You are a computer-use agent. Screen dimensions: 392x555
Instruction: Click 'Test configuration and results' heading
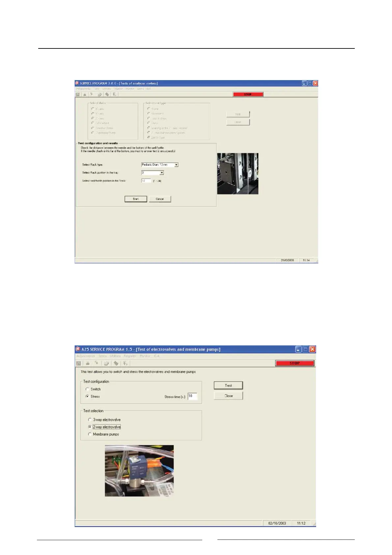[x=98, y=143]
